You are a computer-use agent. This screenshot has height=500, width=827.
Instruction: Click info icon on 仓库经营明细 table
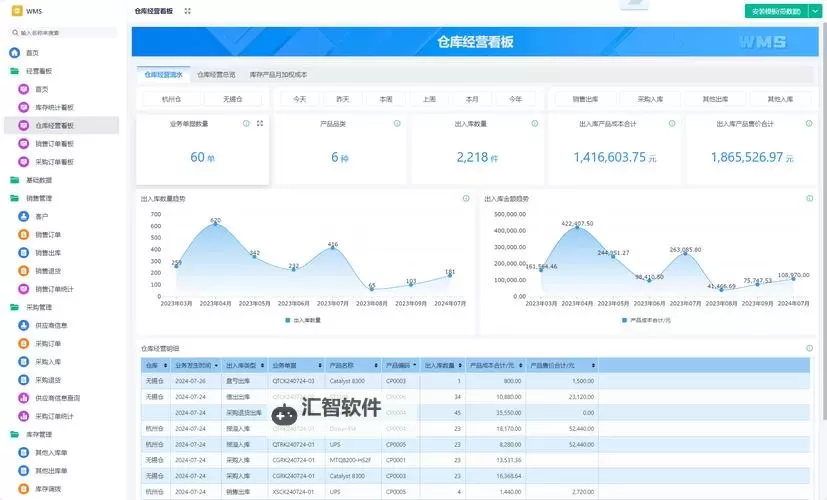(810, 348)
